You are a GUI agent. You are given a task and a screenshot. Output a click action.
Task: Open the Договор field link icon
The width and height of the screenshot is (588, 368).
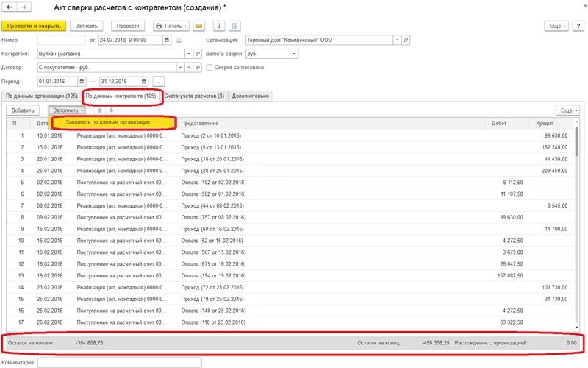click(198, 68)
